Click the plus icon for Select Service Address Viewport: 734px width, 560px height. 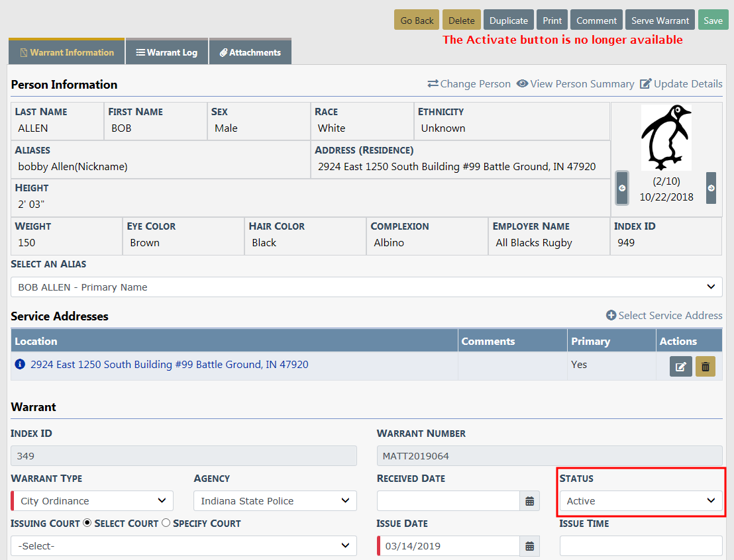(611, 316)
